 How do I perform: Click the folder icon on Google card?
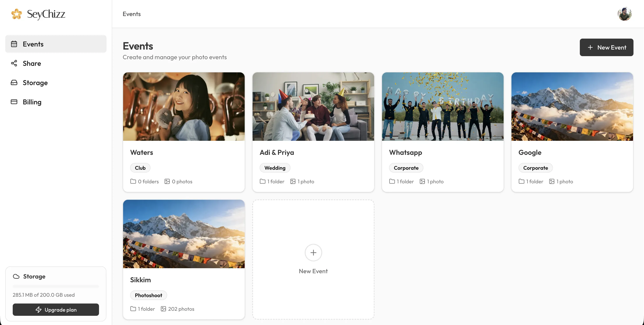[x=522, y=181]
